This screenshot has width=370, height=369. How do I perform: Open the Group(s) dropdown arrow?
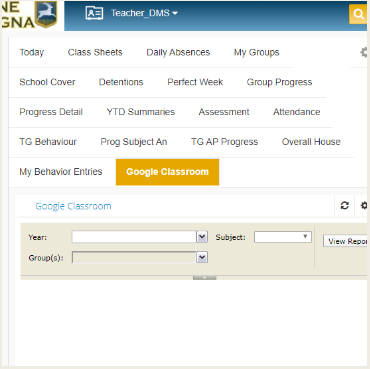(202, 257)
